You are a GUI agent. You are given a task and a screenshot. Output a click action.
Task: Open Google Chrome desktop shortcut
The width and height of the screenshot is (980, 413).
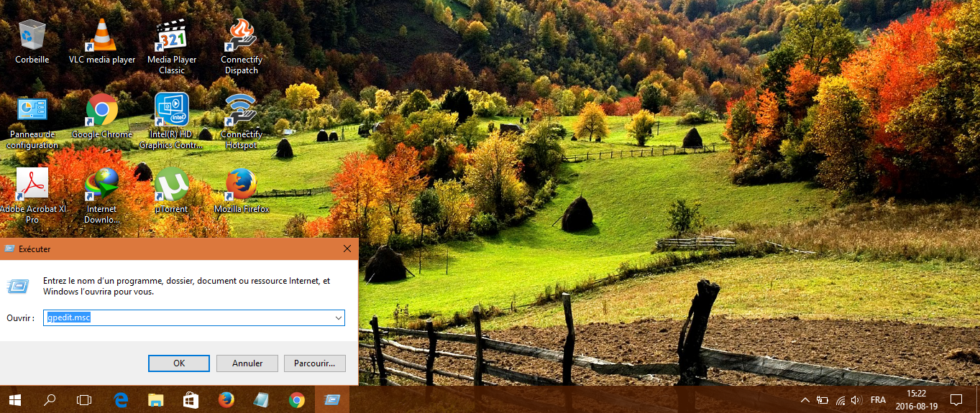click(102, 116)
